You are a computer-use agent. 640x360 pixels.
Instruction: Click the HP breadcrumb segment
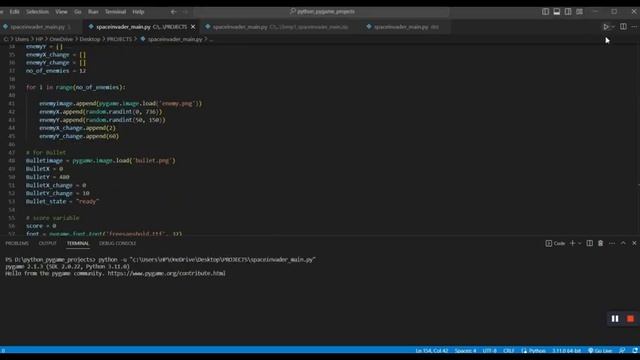(x=39, y=39)
